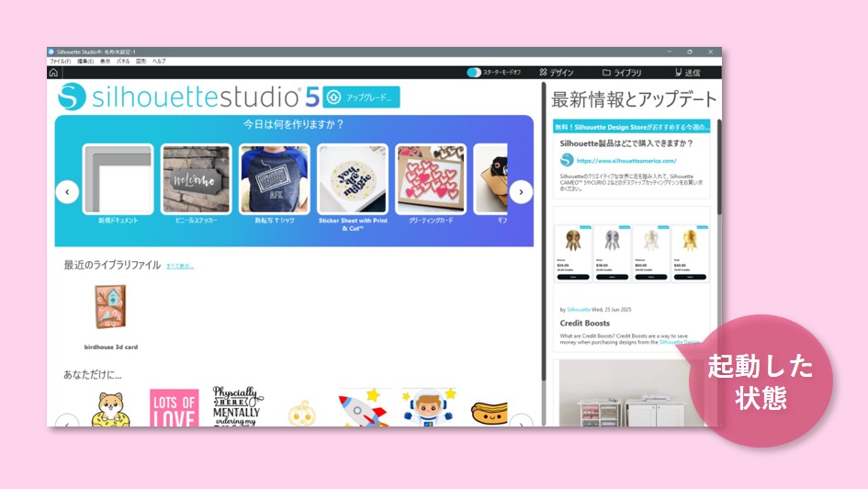Maximize the Silhouette Studio window
Image resolution: width=868 pixels, height=489 pixels.
690,51
